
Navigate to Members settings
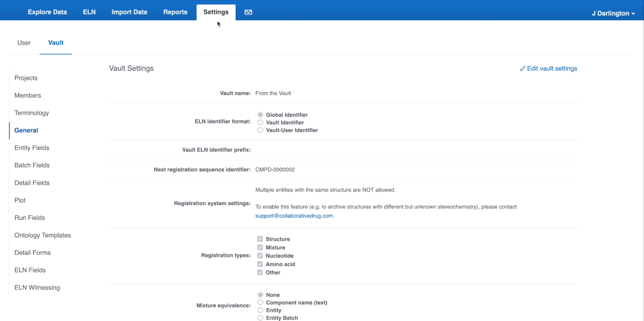point(27,95)
